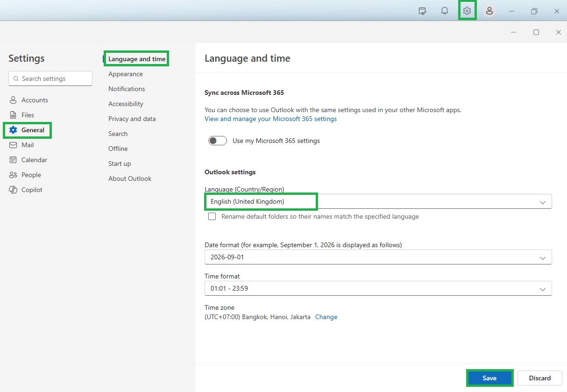Click the Rename default folders label text
This screenshot has width=567, height=392.
click(x=320, y=216)
